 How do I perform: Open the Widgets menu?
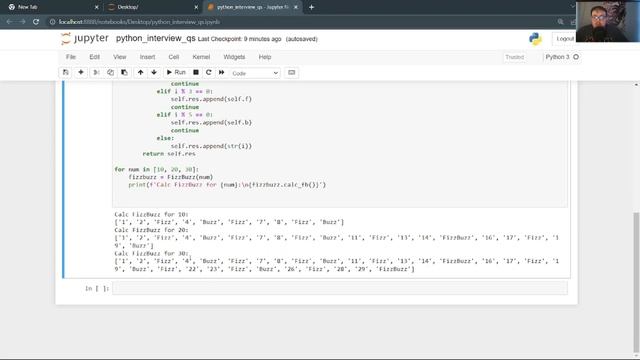click(234, 57)
